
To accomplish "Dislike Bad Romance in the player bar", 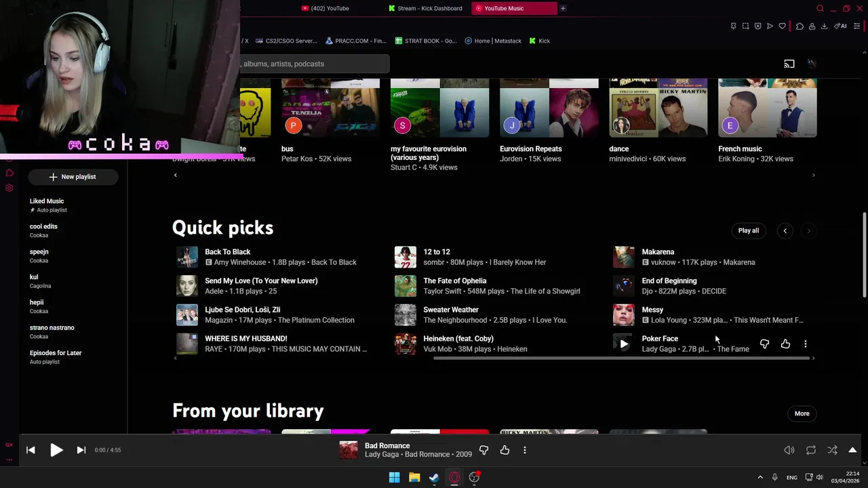I will point(484,450).
